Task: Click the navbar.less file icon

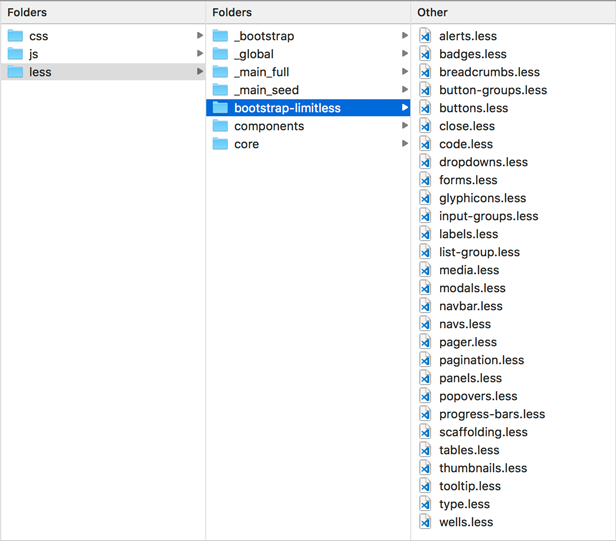Action: click(425, 306)
